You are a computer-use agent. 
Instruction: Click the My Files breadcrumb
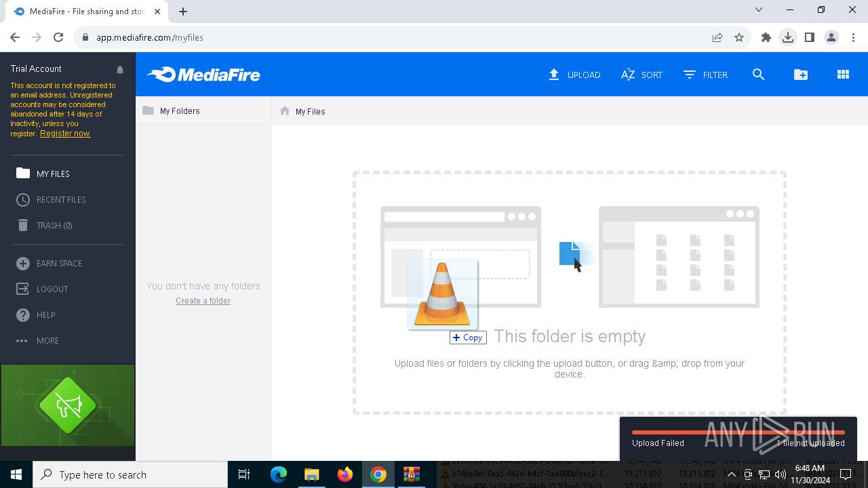[x=310, y=111]
